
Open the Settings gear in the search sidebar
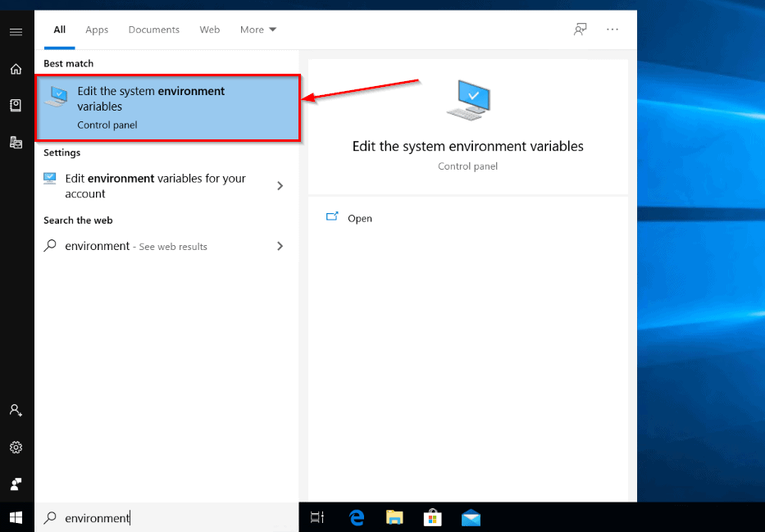coord(16,448)
